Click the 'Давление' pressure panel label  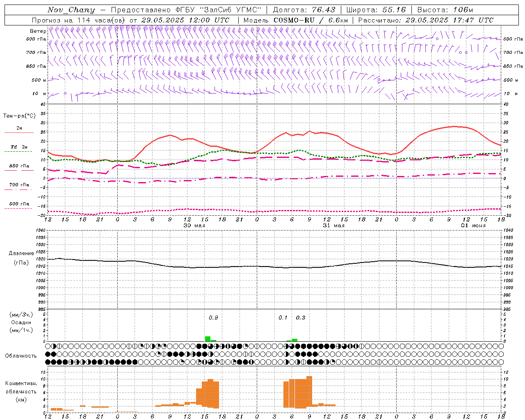[21, 253]
